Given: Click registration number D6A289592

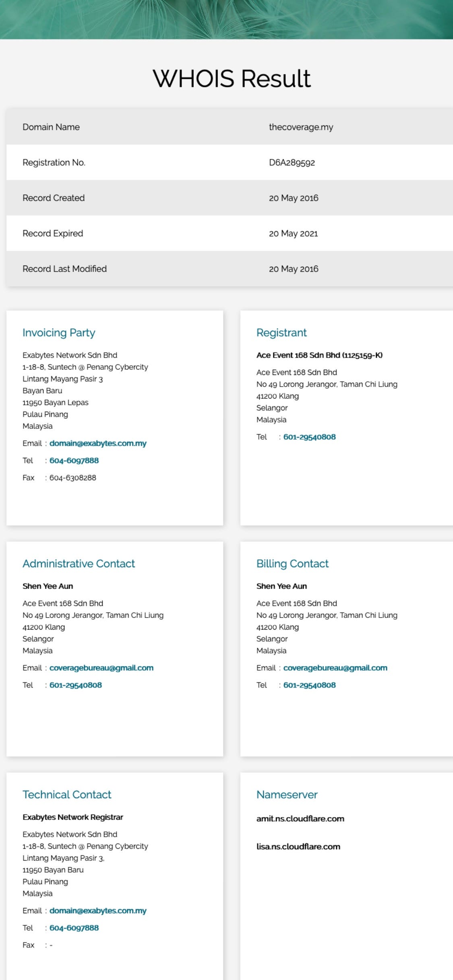Looking at the screenshot, I should click(x=292, y=163).
